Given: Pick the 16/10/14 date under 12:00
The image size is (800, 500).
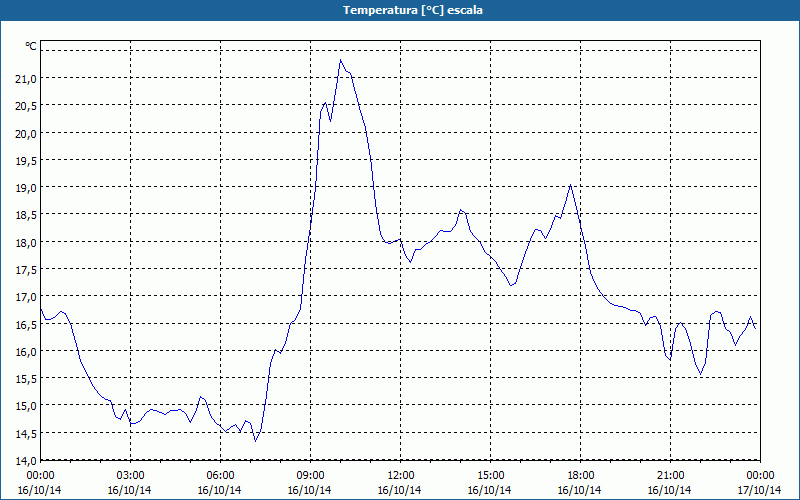Looking at the screenshot, I should click(399, 490).
